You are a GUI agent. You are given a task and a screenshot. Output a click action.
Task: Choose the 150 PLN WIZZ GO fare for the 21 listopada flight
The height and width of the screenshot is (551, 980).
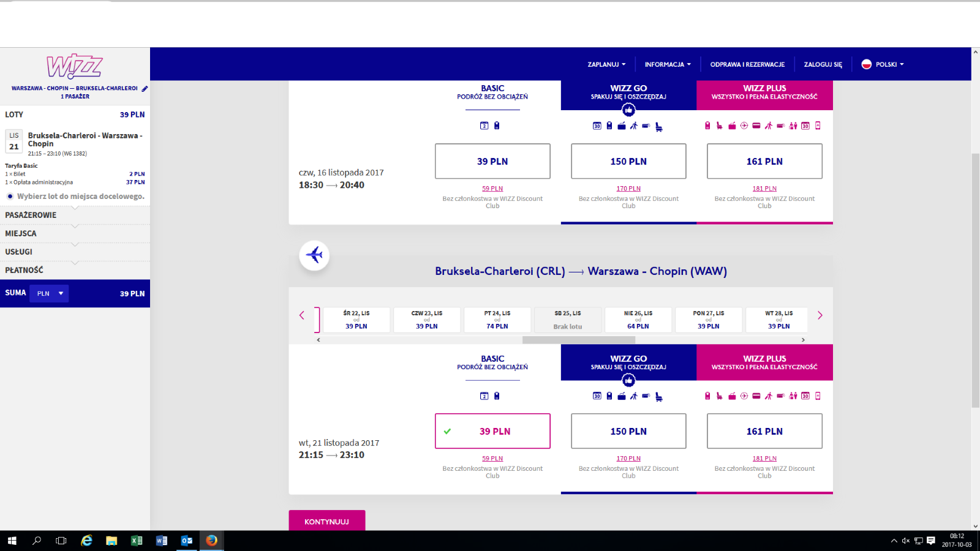pos(628,431)
